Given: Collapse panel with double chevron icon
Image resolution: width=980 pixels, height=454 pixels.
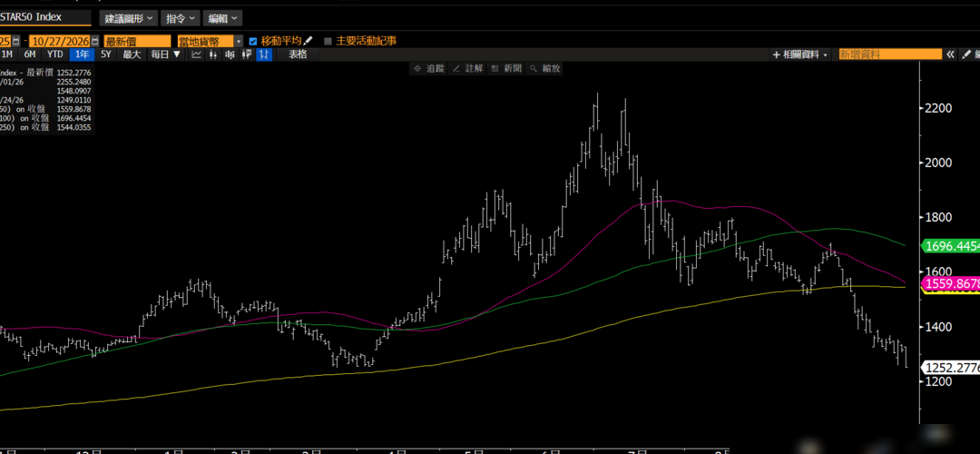Looking at the screenshot, I should 950,54.
